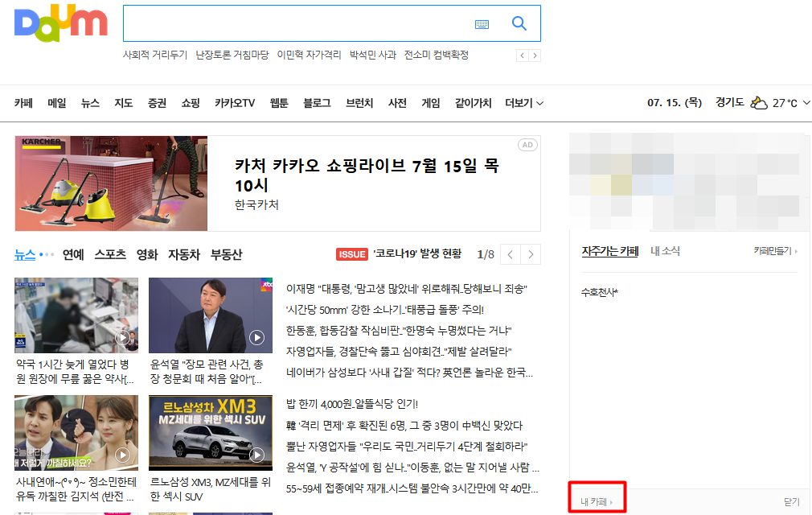Go to previous issue headline page

coord(510,254)
